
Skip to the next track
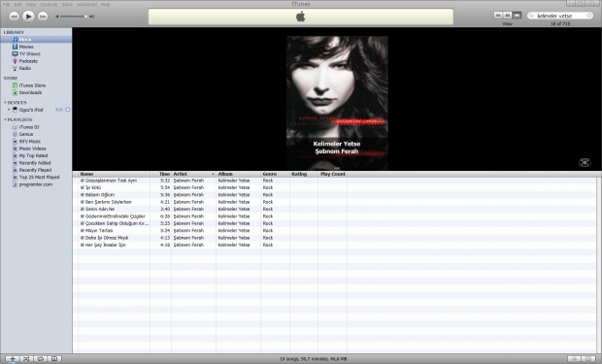[43, 17]
